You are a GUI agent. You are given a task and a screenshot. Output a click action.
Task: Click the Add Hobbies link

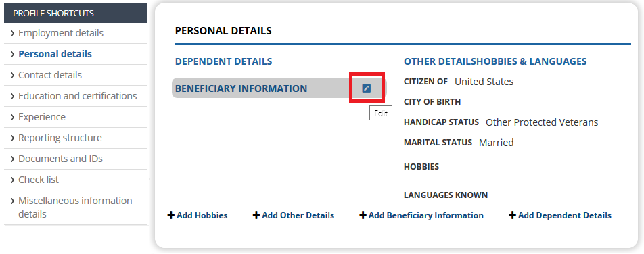198,215
